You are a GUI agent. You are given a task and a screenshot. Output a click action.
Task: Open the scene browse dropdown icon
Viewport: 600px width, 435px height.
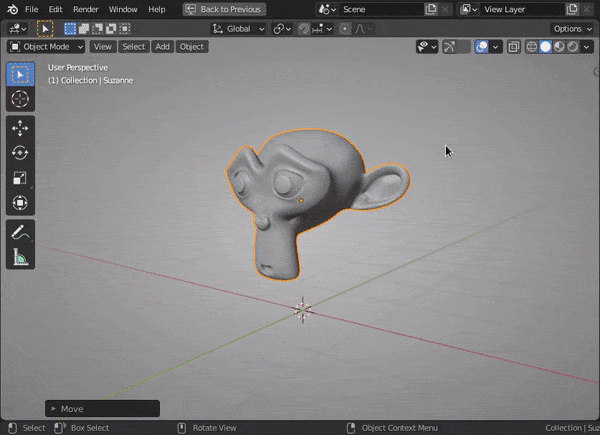point(327,9)
